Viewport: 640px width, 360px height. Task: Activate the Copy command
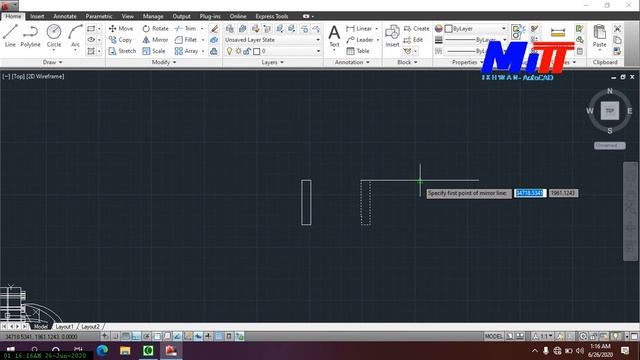[x=120, y=40]
